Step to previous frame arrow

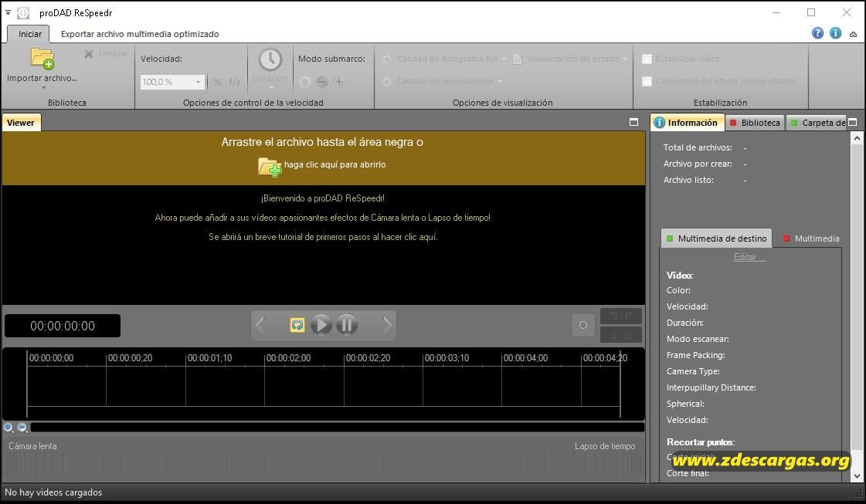pos(260,325)
